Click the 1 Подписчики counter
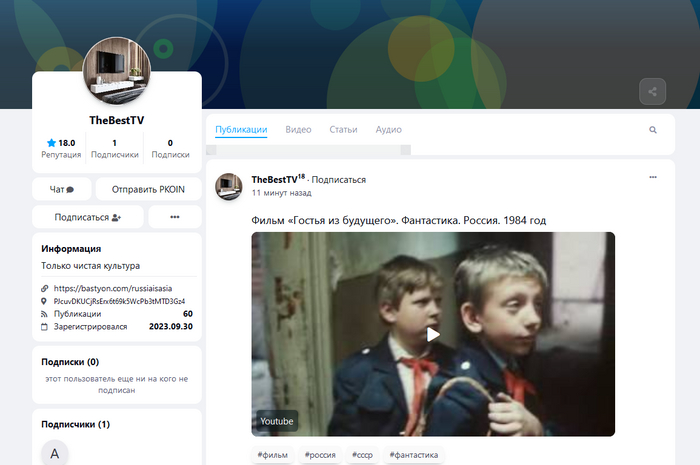This screenshot has width=700, height=465. (115, 148)
